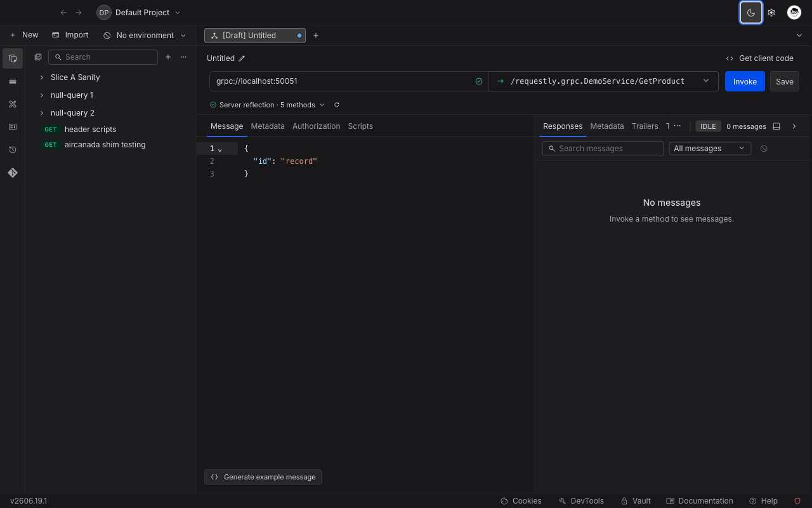Open the Git sidebar icon
Image resolution: width=812 pixels, height=508 pixels.
pyautogui.click(x=13, y=173)
